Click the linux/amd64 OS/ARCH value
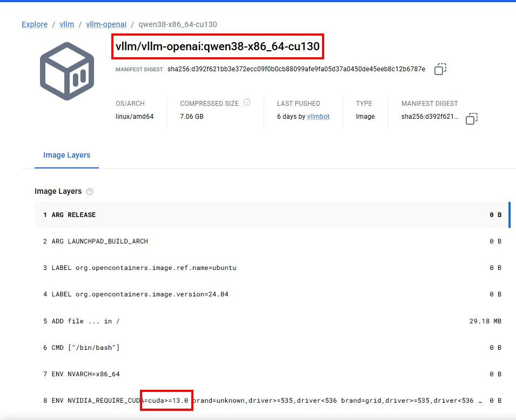Image resolution: width=516 pixels, height=420 pixels. (x=135, y=117)
